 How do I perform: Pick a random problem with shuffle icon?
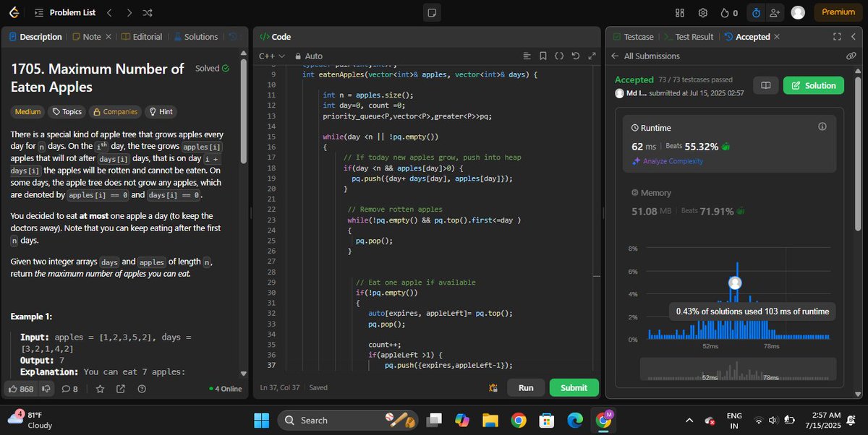click(148, 12)
